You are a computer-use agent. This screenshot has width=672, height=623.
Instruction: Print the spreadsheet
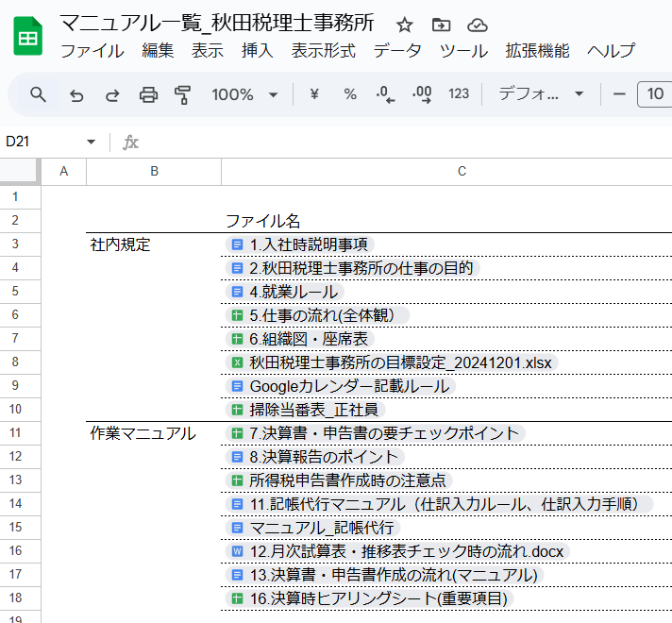(148, 94)
